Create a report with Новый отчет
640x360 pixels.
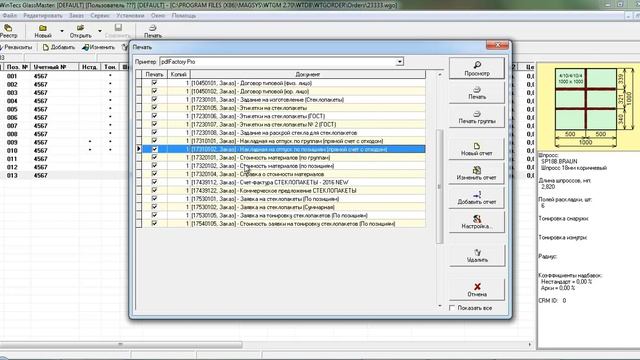(477, 149)
